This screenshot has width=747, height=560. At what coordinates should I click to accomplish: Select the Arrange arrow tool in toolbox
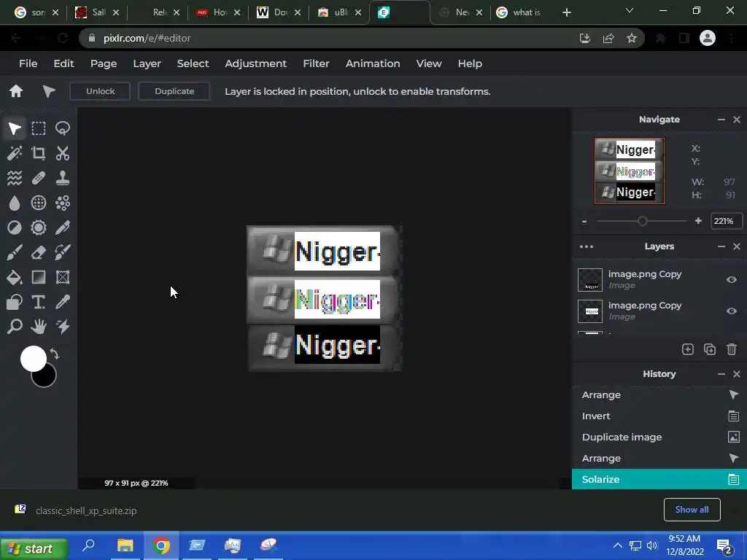tap(15, 128)
